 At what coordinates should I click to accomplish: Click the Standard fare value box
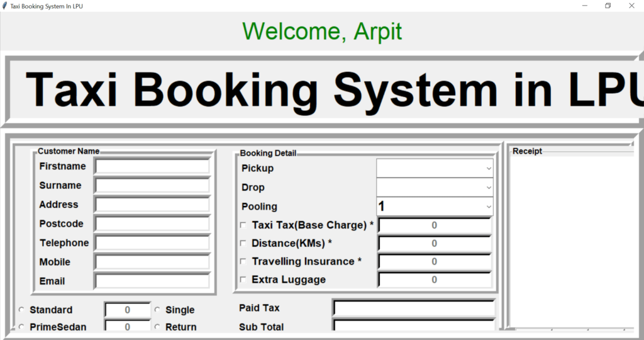pos(127,310)
